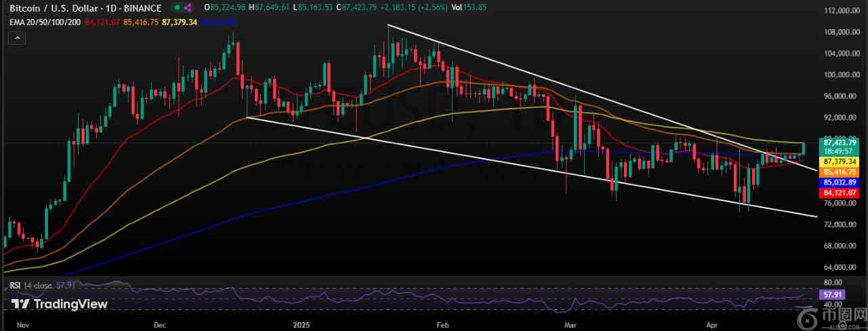Click the TradingView logo
The height and width of the screenshot is (331, 868).
tap(59, 305)
